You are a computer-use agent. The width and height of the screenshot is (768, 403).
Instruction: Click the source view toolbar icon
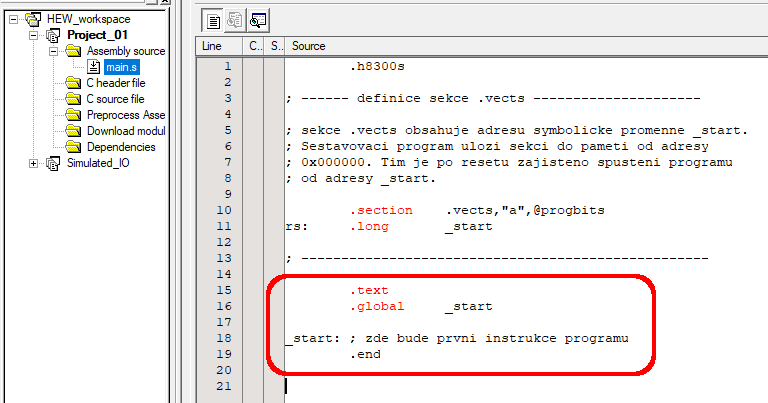tap(212, 19)
